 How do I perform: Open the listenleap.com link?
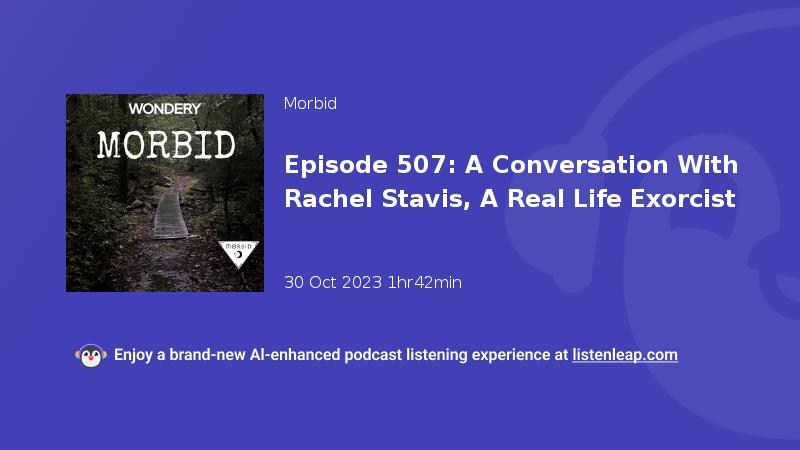[x=625, y=355]
